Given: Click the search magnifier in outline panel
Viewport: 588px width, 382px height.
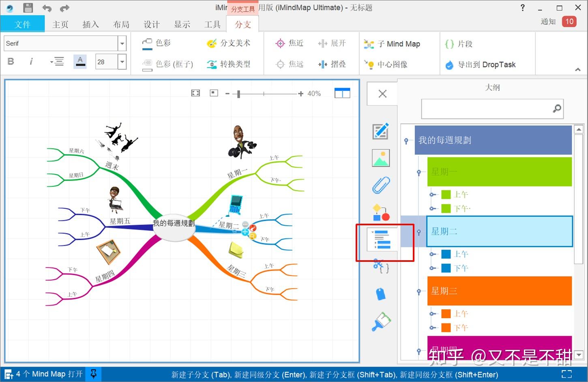Looking at the screenshot, I should point(557,108).
